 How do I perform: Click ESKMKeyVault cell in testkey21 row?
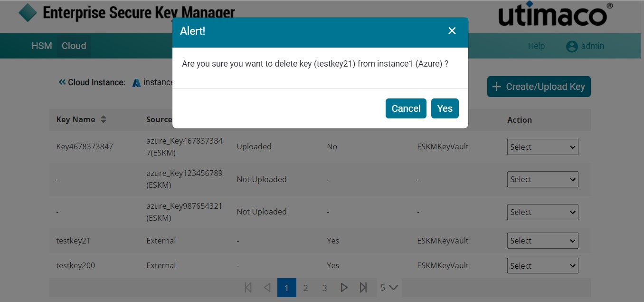click(443, 241)
